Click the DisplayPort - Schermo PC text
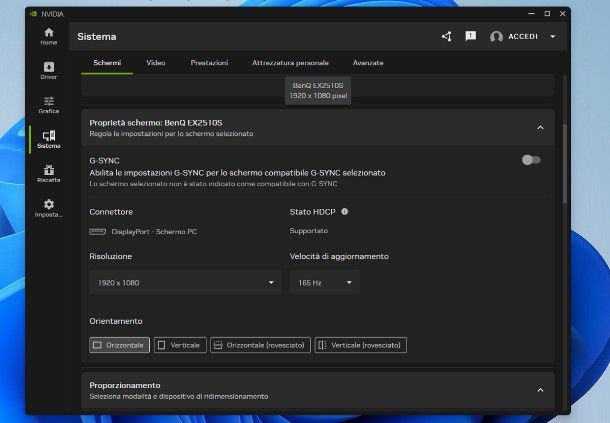 [x=154, y=232]
